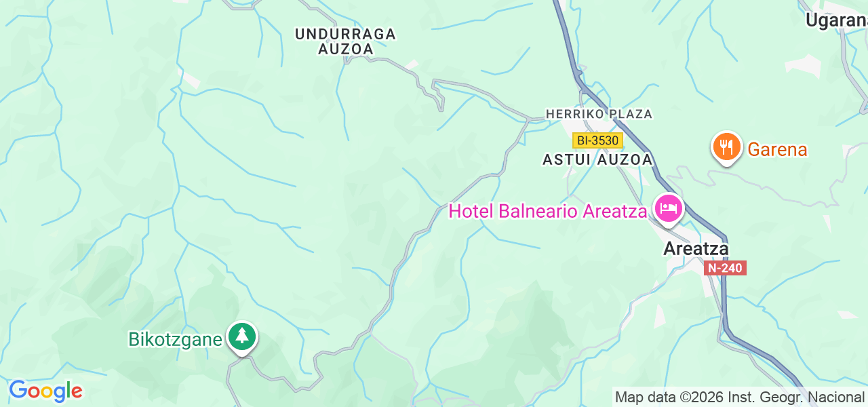Select the Areatza town label

(696, 248)
